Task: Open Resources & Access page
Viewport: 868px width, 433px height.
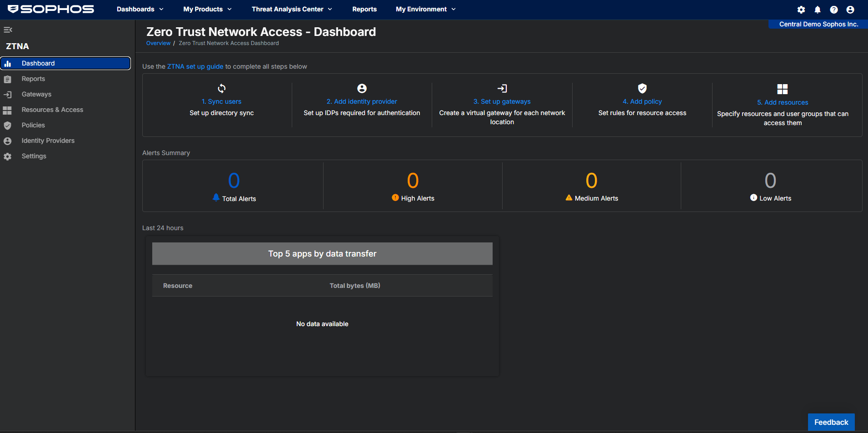Action: (x=52, y=110)
